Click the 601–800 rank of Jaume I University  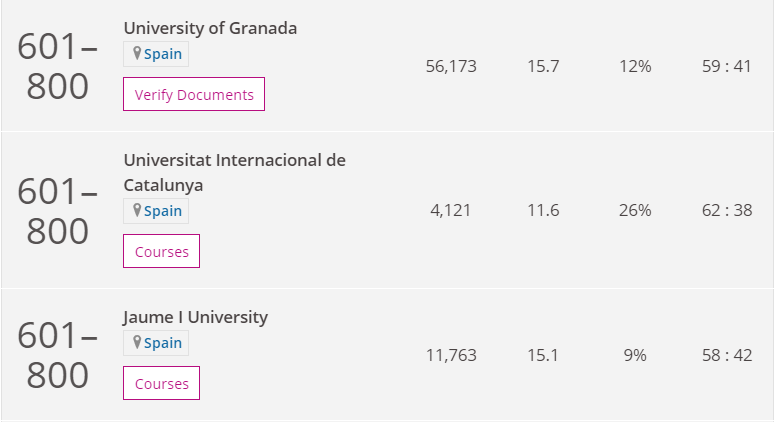click(x=57, y=355)
